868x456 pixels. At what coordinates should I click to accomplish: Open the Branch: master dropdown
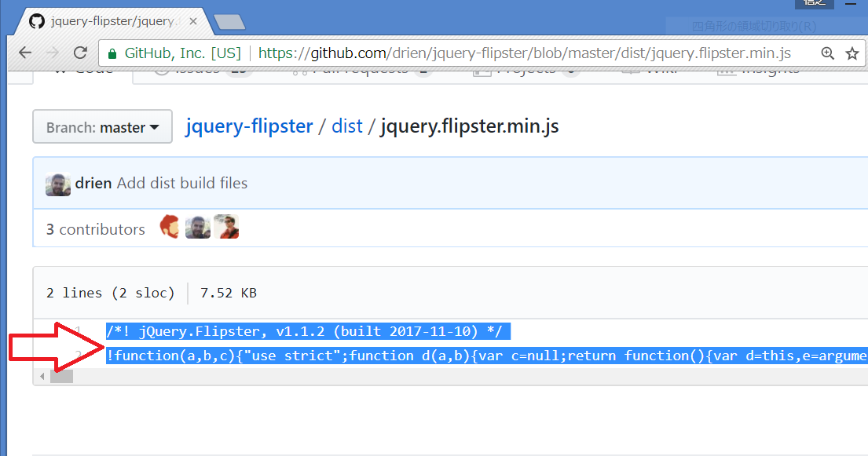click(x=102, y=126)
